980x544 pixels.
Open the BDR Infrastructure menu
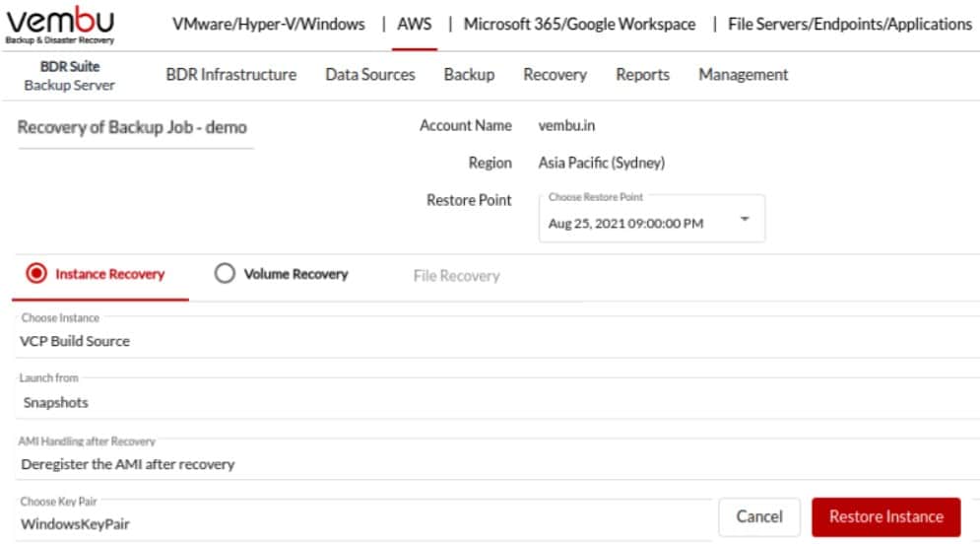tap(231, 75)
